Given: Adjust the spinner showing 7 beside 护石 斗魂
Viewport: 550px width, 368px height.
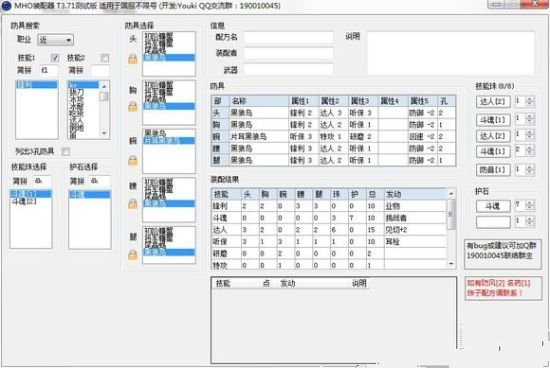Looking at the screenshot, I should pos(530,205).
